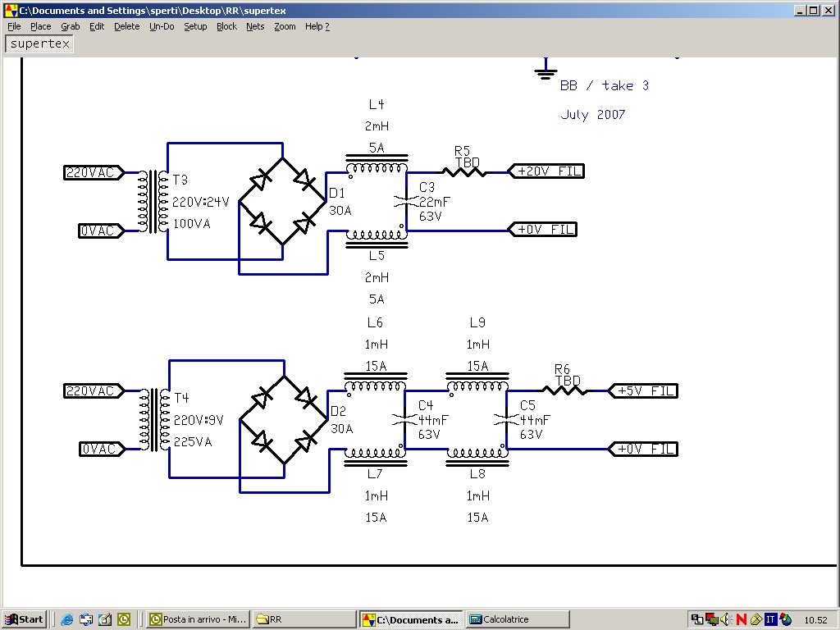Select resistor R6 symbol
This screenshot has height=630, width=840.
(x=564, y=391)
